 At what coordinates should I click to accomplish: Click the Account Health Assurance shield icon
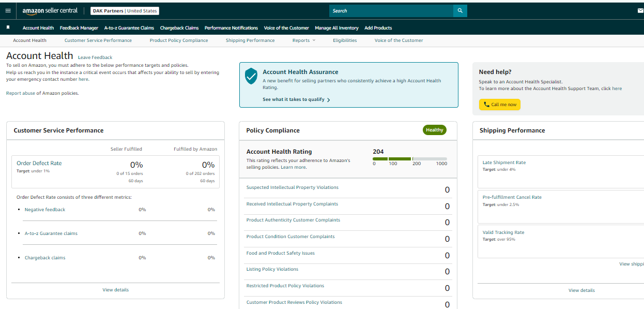coord(251,76)
